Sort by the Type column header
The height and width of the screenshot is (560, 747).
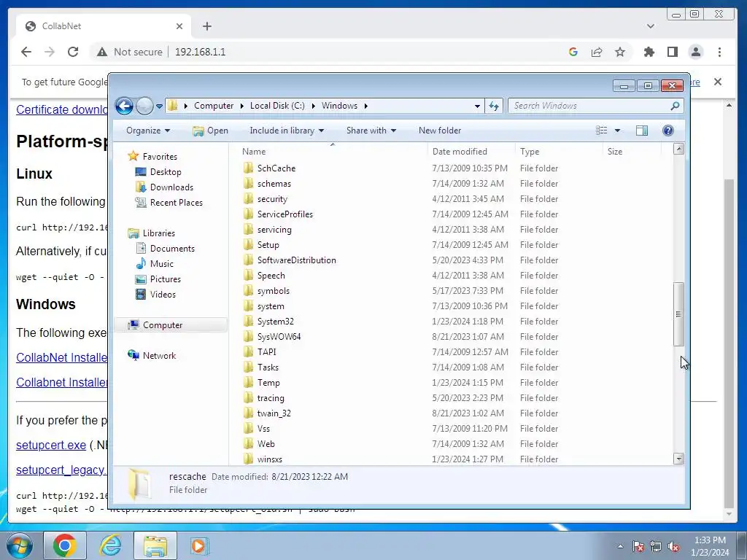(x=559, y=152)
